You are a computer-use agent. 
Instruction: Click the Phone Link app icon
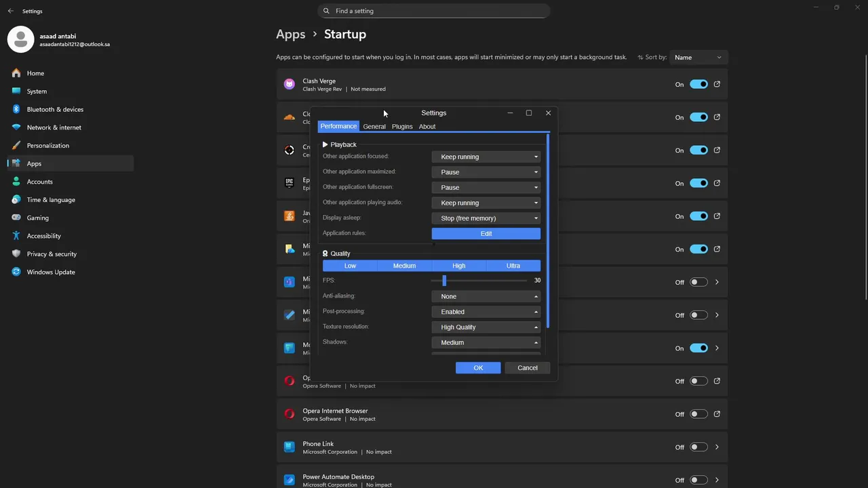290,447
